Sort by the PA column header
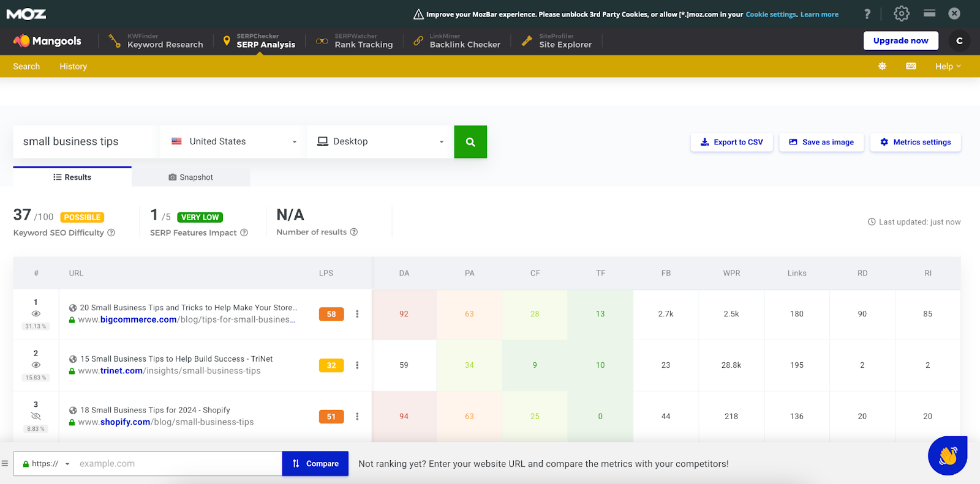The width and height of the screenshot is (980, 484). pos(470,273)
